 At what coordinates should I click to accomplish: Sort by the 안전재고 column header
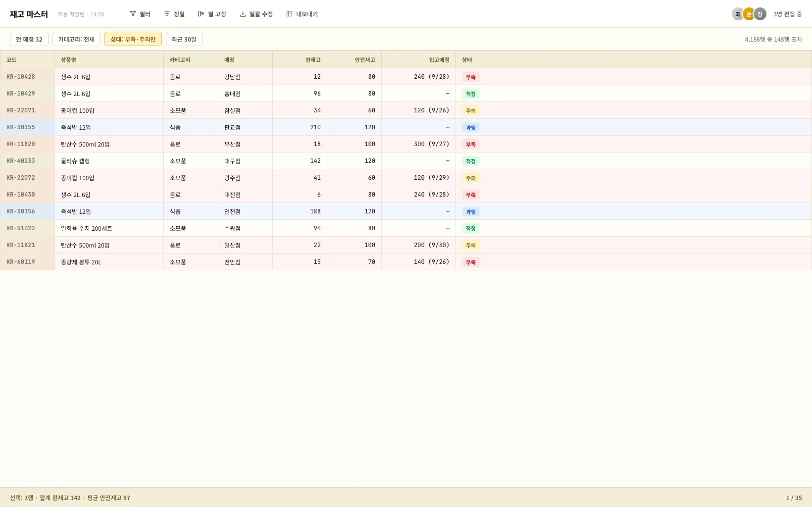pyautogui.click(x=354, y=59)
